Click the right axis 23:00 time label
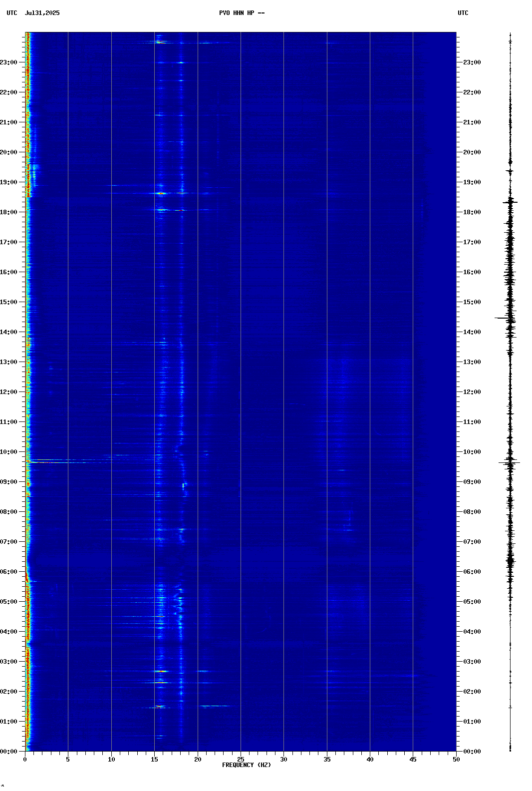This screenshot has height=791, width=532. pyautogui.click(x=472, y=62)
